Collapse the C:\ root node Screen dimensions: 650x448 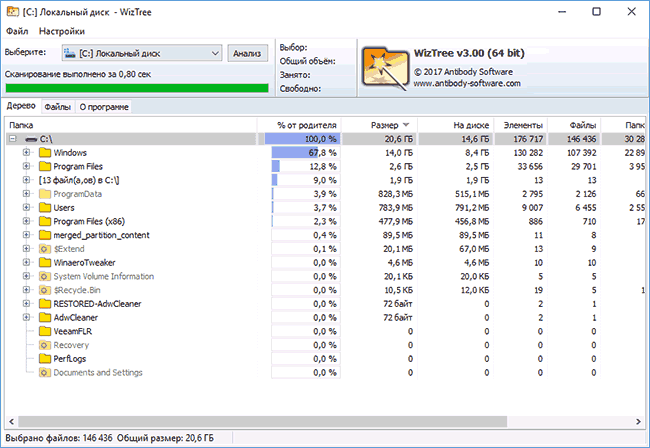coord(12,139)
